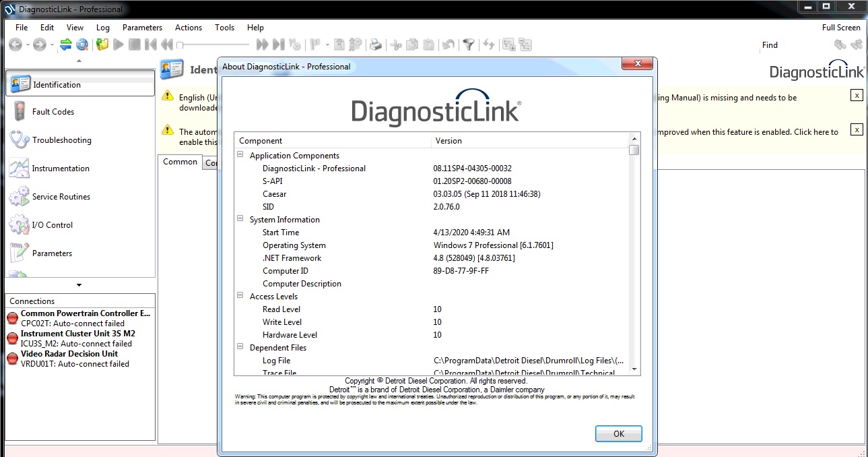Click Find previous arrow icon
The image size is (868, 457).
pos(840,44)
